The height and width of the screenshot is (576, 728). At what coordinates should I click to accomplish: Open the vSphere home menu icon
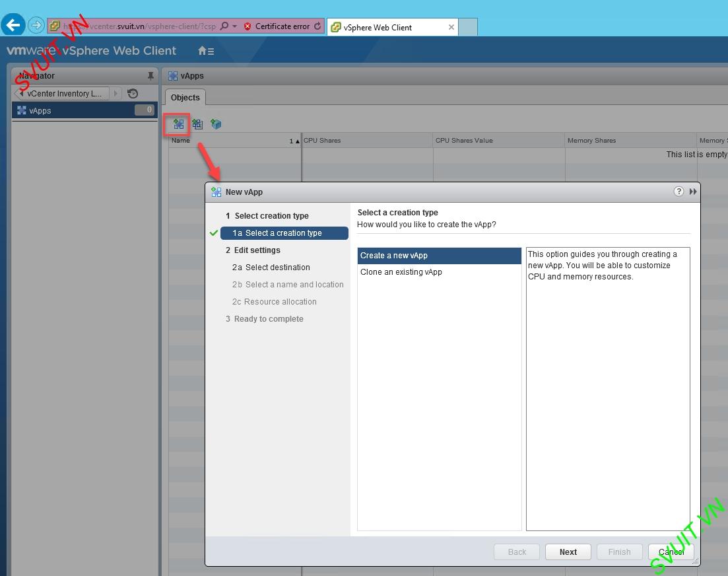coord(206,51)
